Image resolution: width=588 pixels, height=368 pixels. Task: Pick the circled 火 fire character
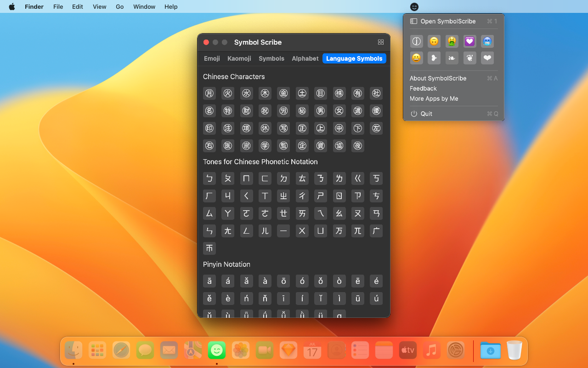[228, 93]
